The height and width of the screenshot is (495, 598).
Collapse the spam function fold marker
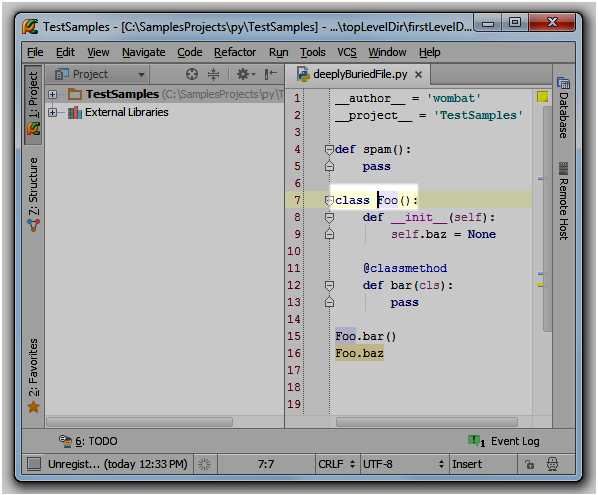[329, 149]
